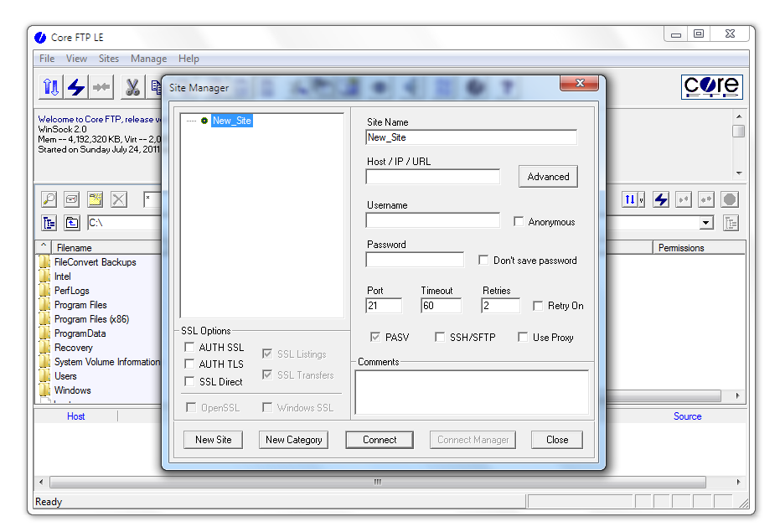The width and height of the screenshot is (780, 532).
Task: Click the Host / IP / URL field
Action: pyautogui.click(x=432, y=177)
